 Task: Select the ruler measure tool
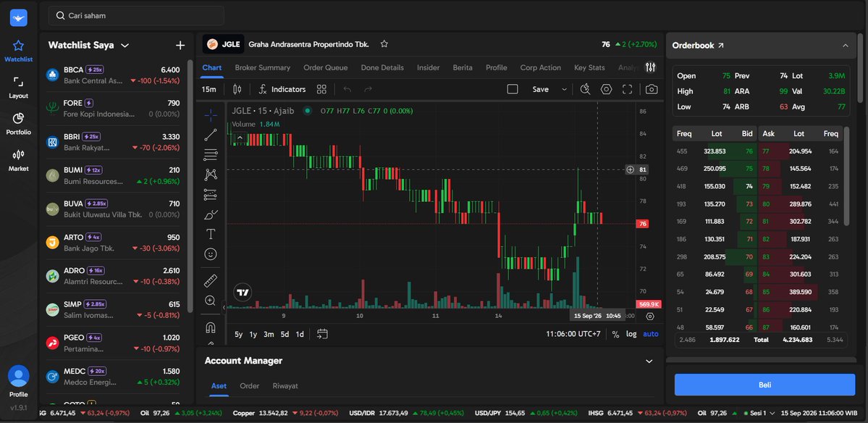click(x=211, y=281)
